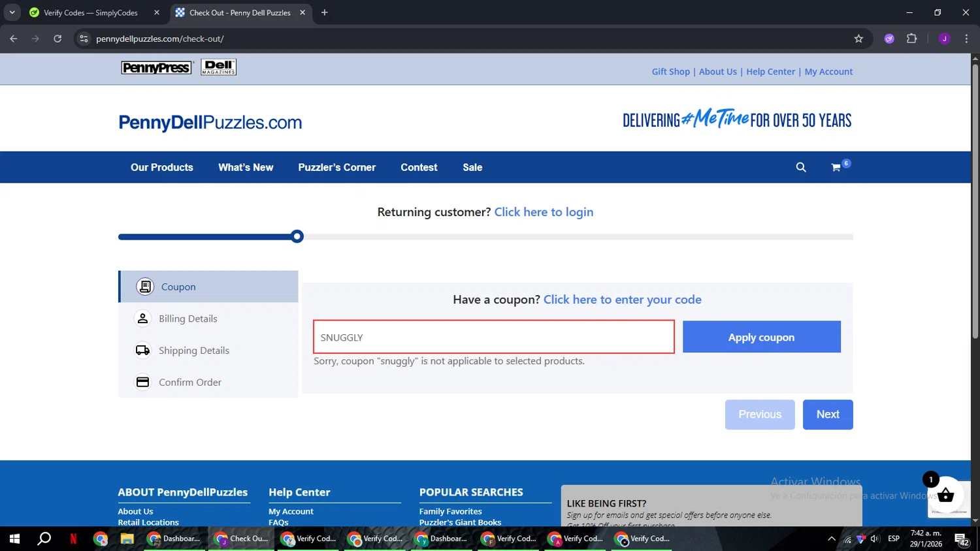Click 'Click here to enter your code' link

(623, 299)
